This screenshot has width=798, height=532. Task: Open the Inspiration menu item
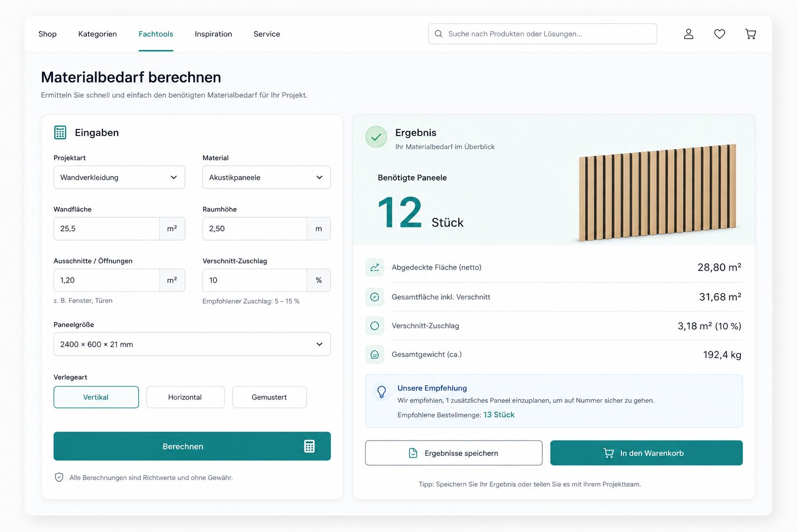214,34
